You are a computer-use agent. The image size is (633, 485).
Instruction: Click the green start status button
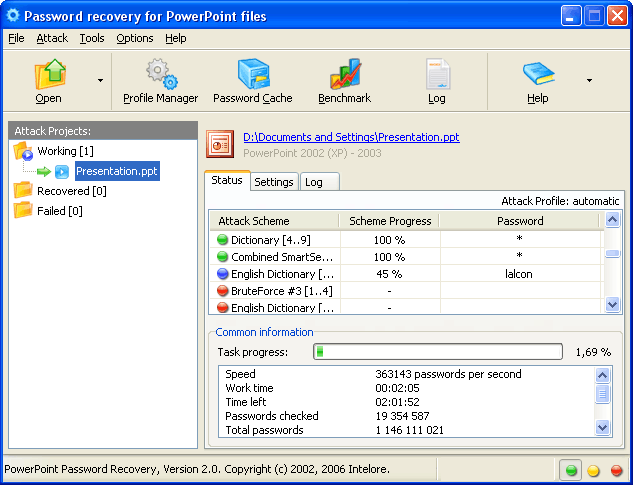[x=570, y=470]
